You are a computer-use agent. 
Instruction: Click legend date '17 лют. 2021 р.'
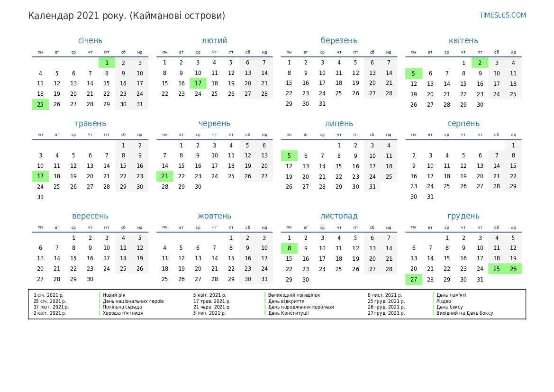(x=51, y=307)
